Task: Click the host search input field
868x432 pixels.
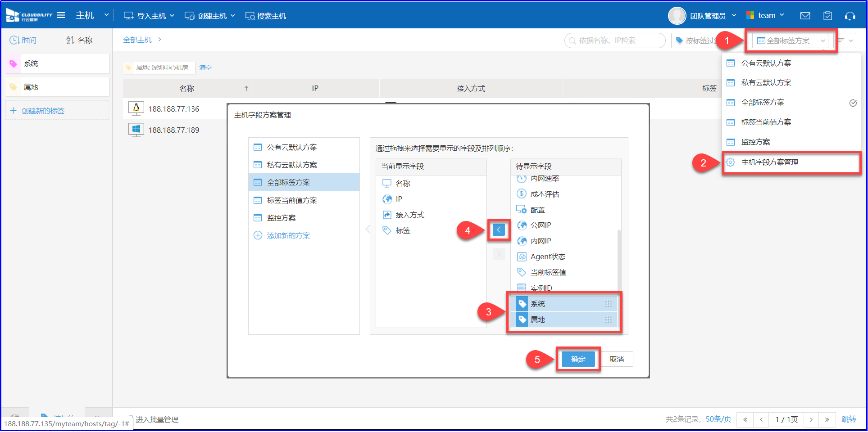Action: tap(614, 40)
